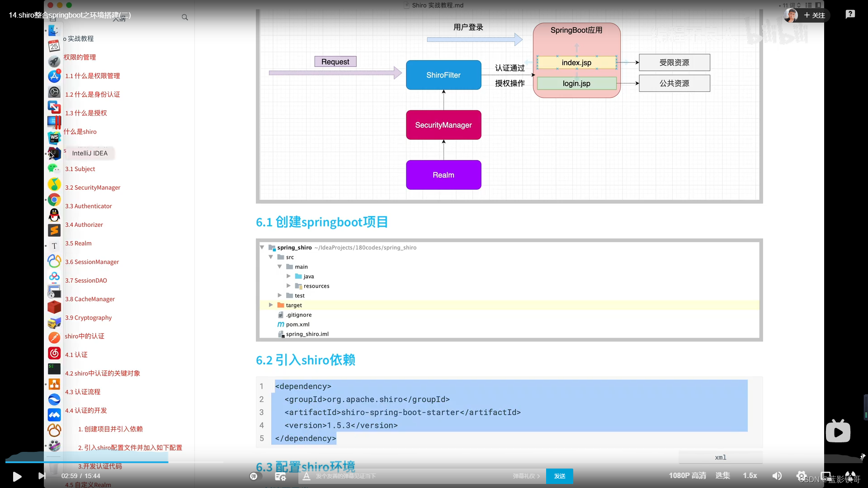Jump to outline item 1.3 什么是授权
This screenshot has height=488, width=868.
[x=86, y=113]
